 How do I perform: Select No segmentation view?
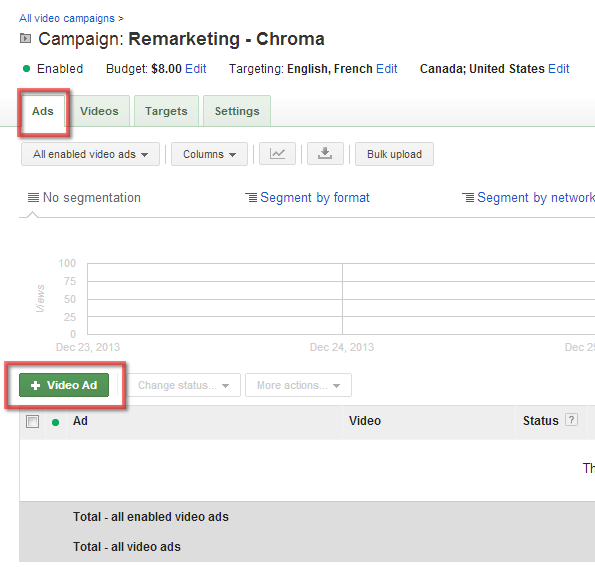pos(84,197)
